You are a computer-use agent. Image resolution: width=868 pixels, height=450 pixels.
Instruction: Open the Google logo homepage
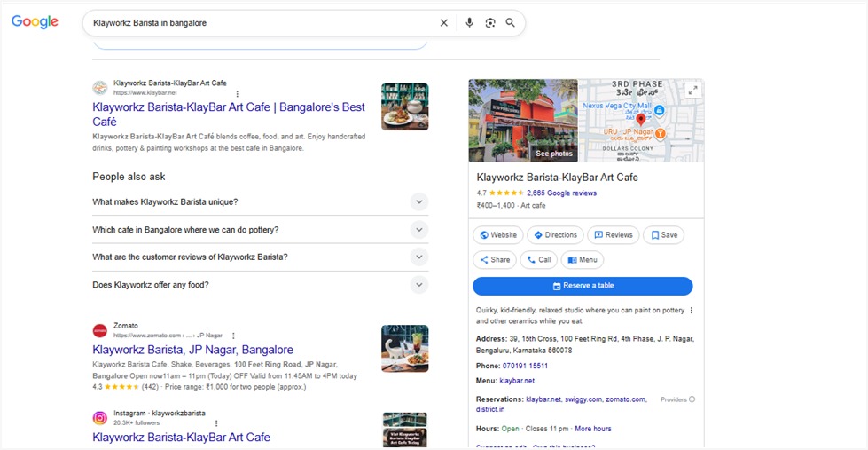point(35,22)
